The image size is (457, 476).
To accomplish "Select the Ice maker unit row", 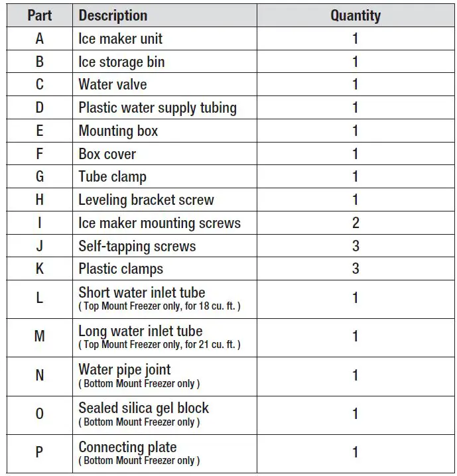I will coord(120,38).
